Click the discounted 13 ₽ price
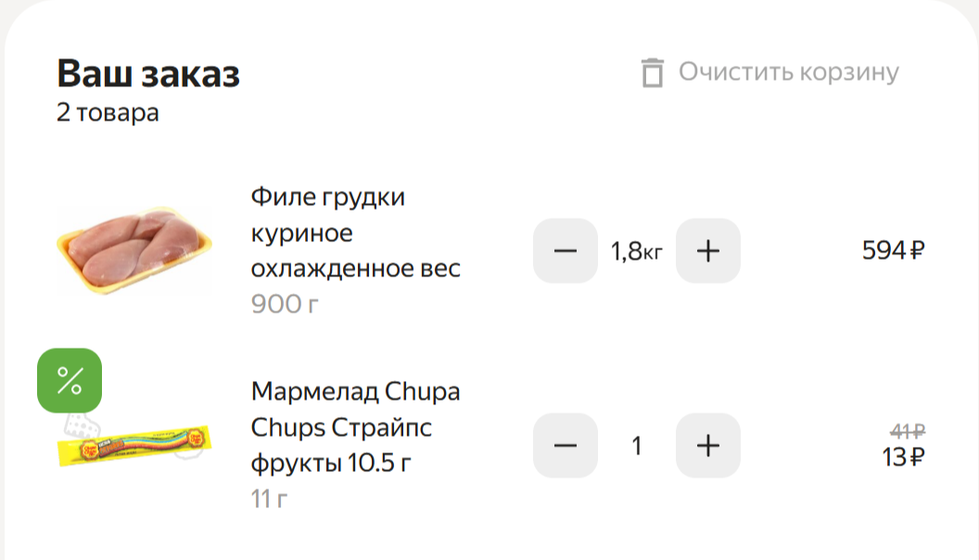This screenshot has height=560, width=979. pyautogui.click(x=903, y=456)
